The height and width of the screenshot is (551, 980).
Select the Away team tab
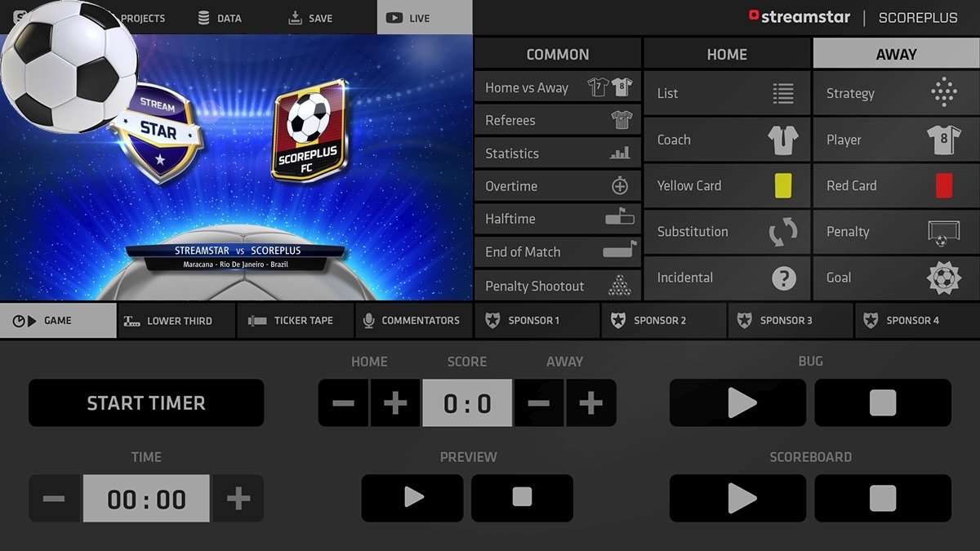[x=896, y=54]
